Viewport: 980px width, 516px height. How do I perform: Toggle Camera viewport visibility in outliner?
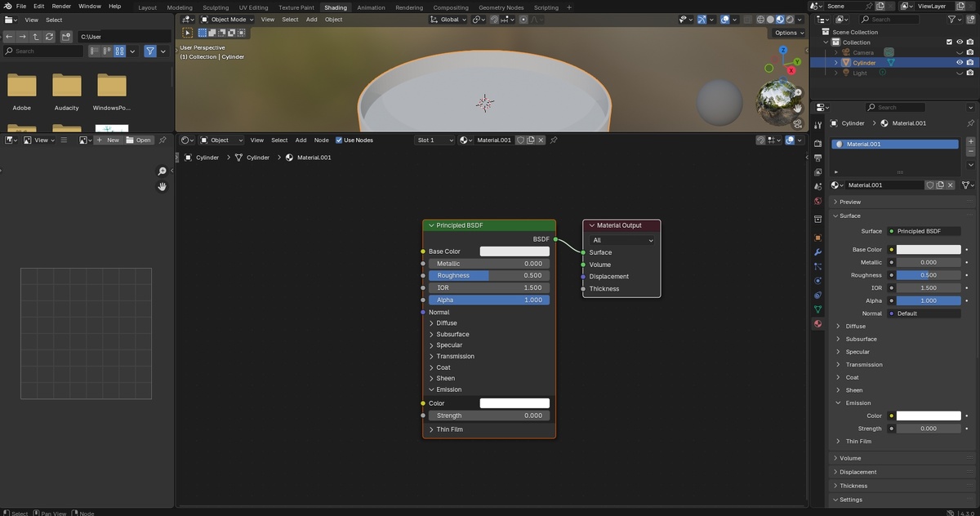tap(960, 52)
